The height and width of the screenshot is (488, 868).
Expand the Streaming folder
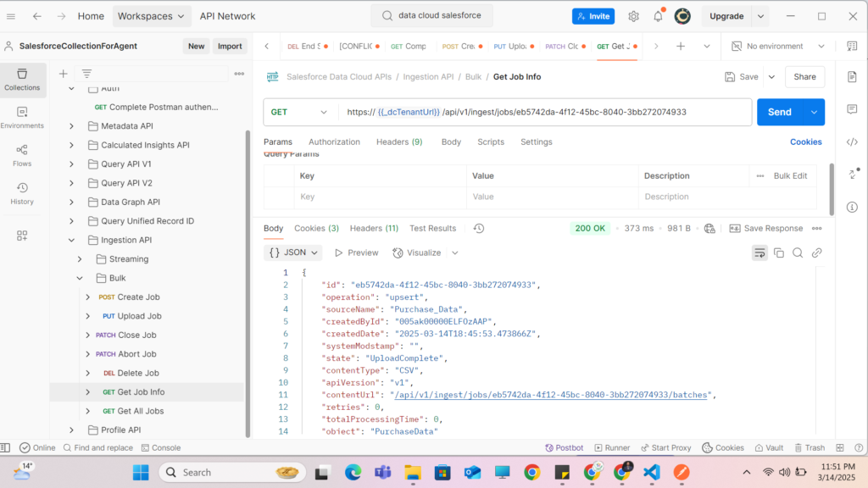[80, 259]
